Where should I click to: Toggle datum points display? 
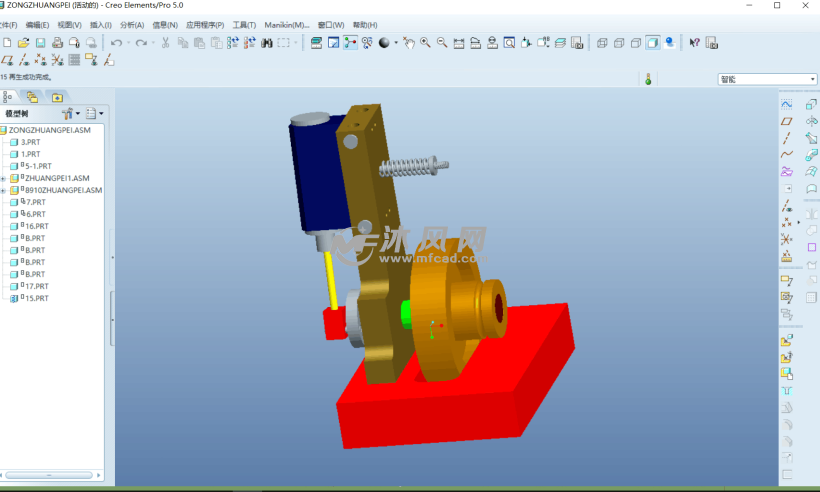pyautogui.click(x=40, y=60)
